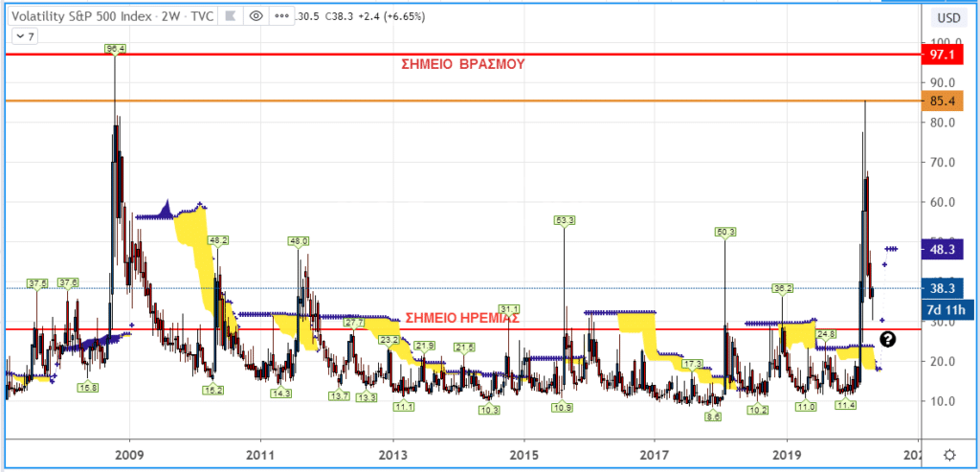Viewport: 980px width, 472px height.
Task: Select the ΣΗΜΕΙΟ ΒΡΑΣΜΟΥ text annotation
Action: (x=462, y=64)
